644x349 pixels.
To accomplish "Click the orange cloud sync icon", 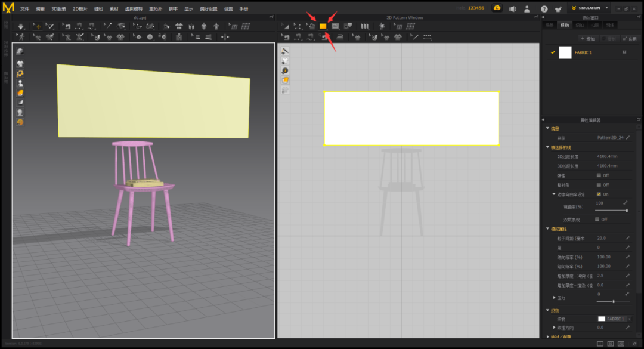I will tap(497, 8).
